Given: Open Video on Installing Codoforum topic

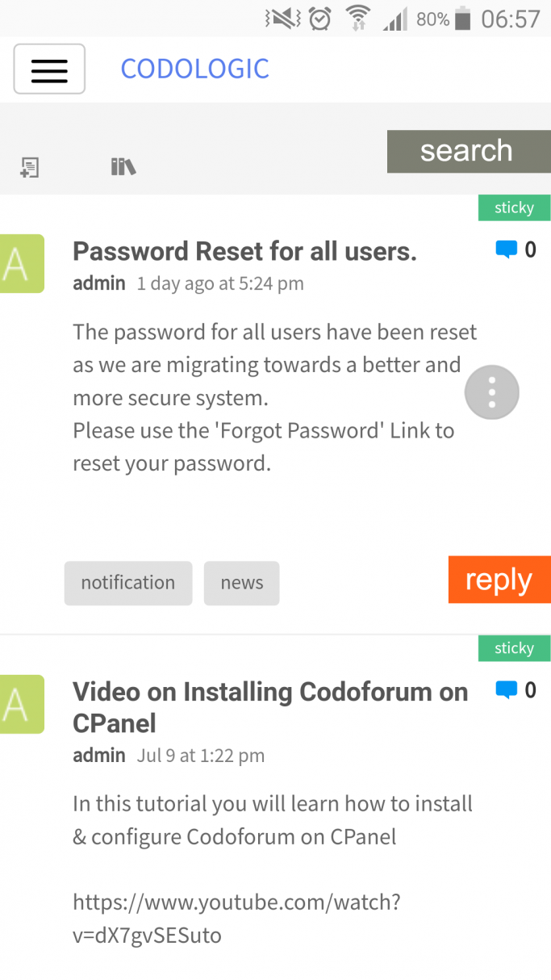Looking at the screenshot, I should [x=270, y=707].
